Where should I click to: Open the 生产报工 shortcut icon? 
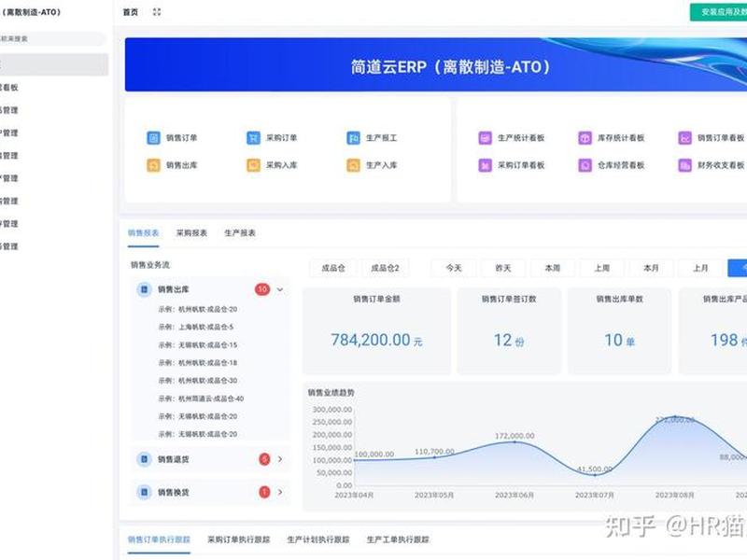(354, 138)
